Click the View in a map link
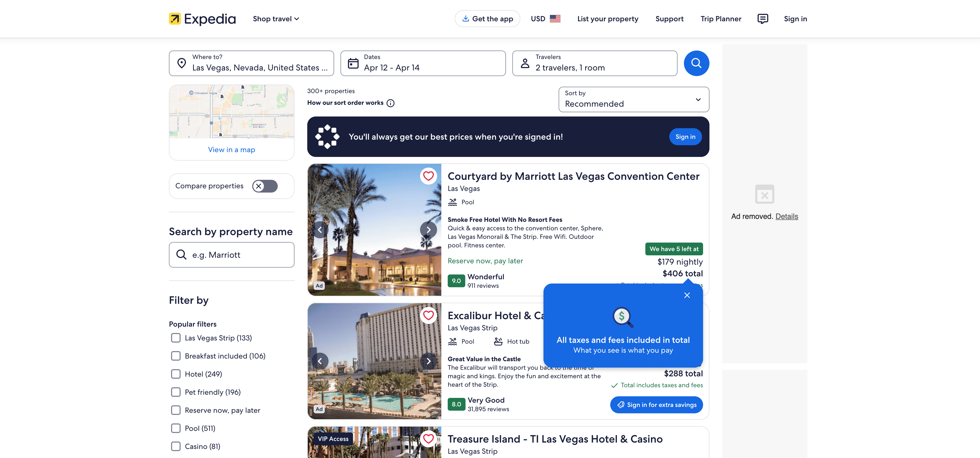 pos(231,149)
